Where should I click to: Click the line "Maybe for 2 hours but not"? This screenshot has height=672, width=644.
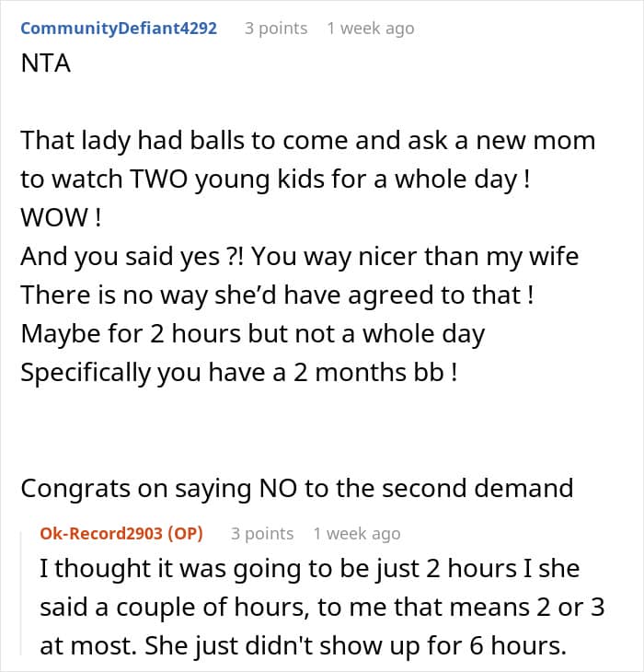click(253, 333)
